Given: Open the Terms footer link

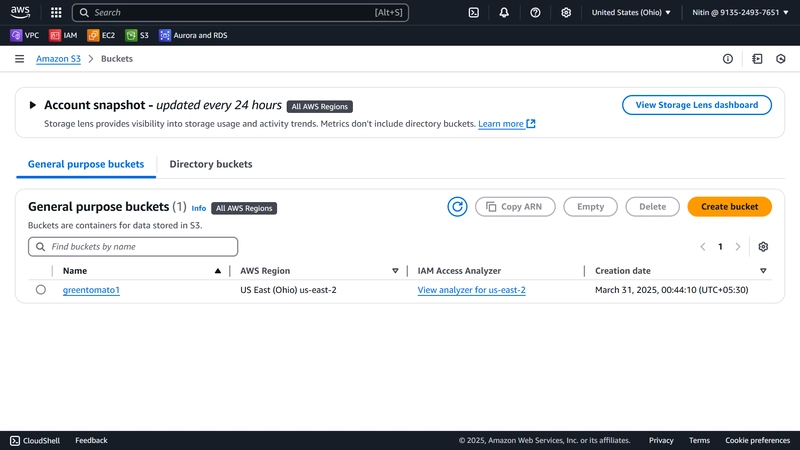Looking at the screenshot, I should click(699, 440).
